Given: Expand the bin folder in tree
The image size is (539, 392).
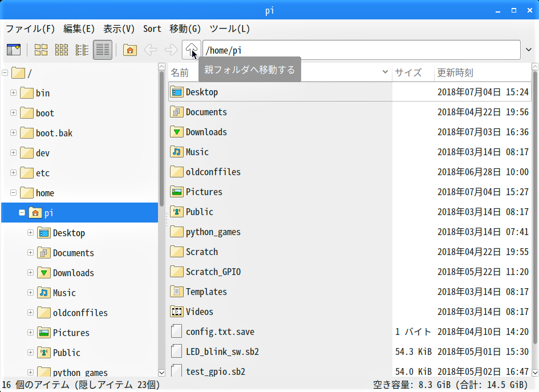Looking at the screenshot, I should (14, 93).
